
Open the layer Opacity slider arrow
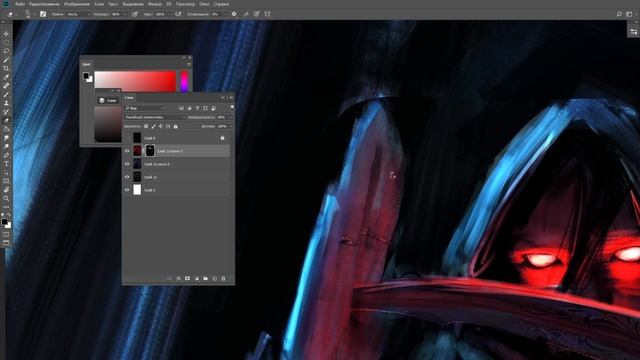pyautogui.click(x=231, y=117)
